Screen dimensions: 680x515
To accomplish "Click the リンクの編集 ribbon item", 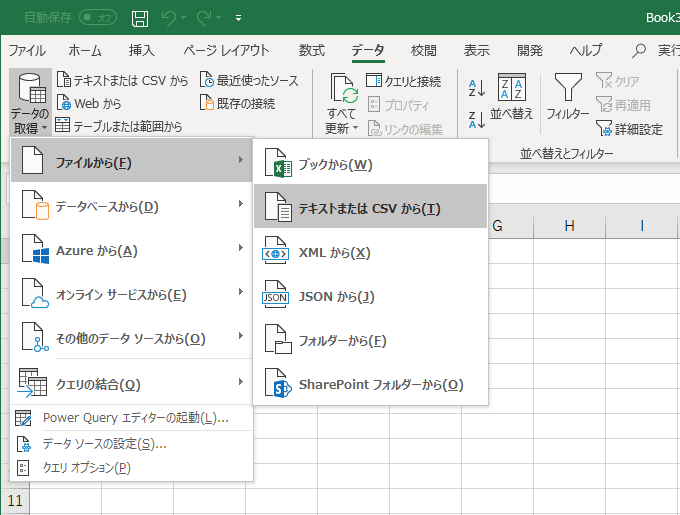I will [x=405, y=129].
